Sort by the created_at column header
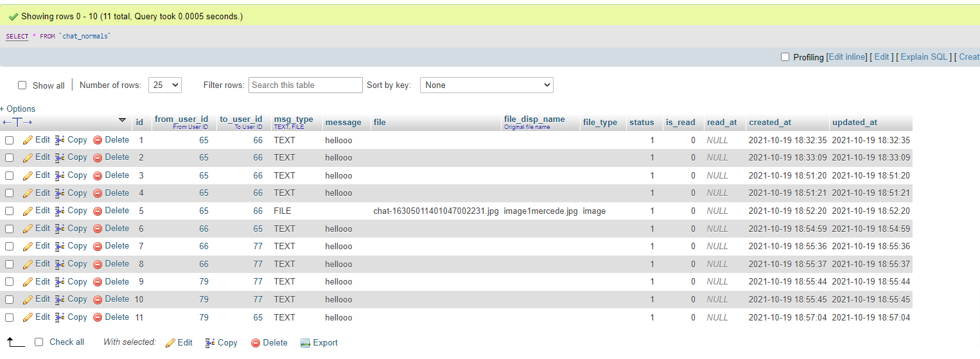 pos(770,122)
